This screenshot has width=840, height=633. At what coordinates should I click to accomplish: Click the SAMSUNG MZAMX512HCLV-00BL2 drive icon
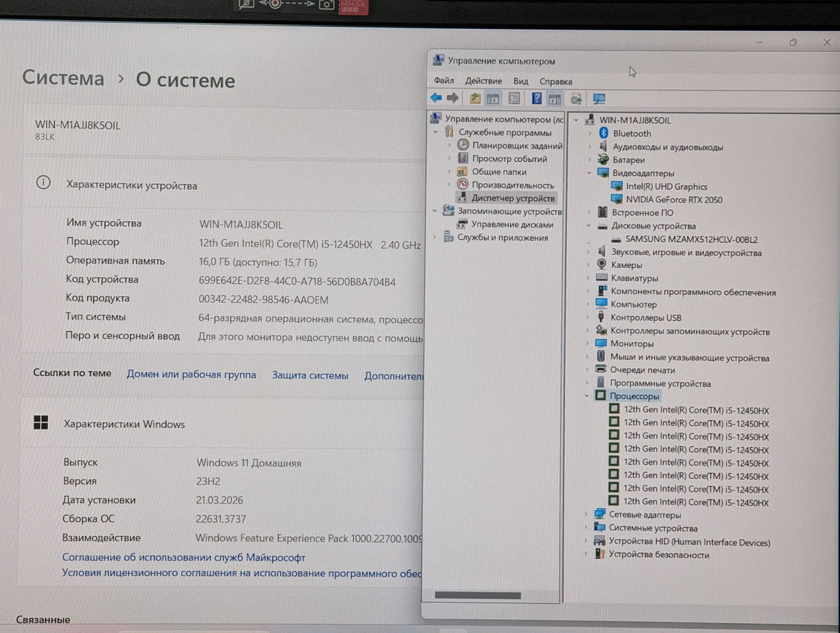click(x=616, y=240)
